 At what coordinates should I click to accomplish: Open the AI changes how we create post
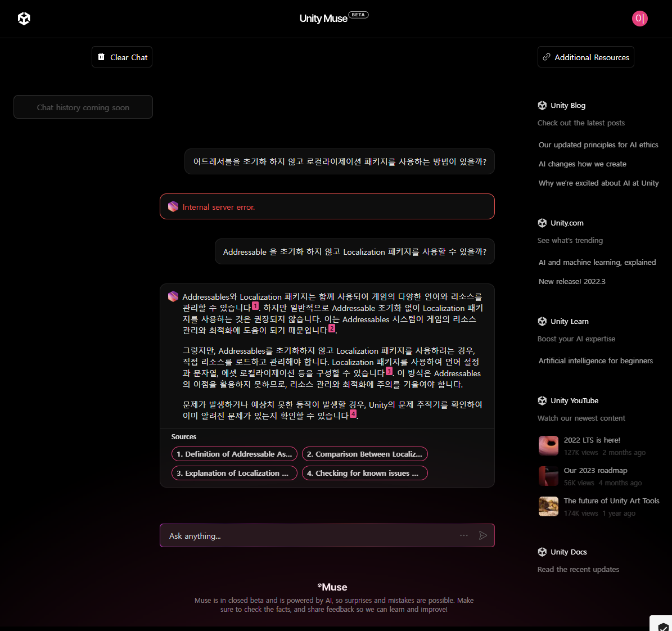583,164
